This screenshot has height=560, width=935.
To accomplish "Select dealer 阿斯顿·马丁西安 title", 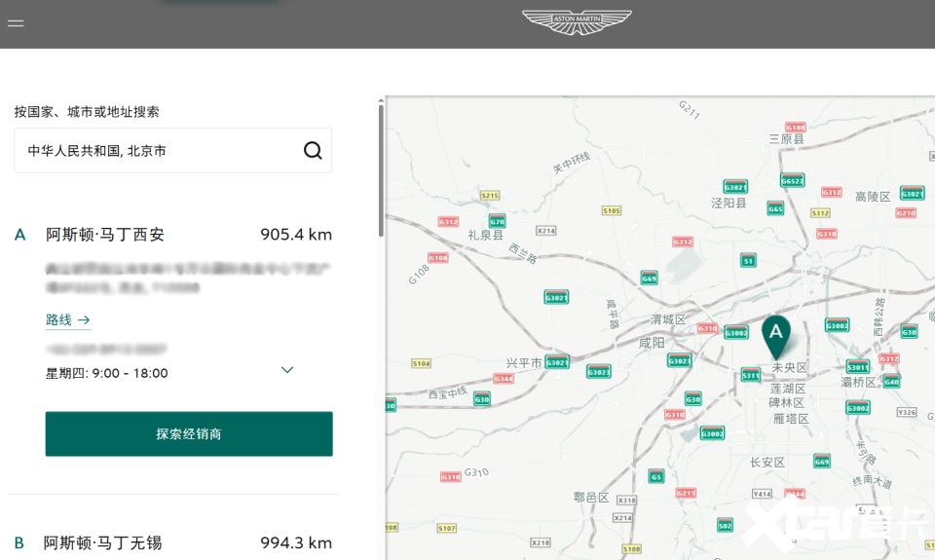I will pyautogui.click(x=105, y=235).
